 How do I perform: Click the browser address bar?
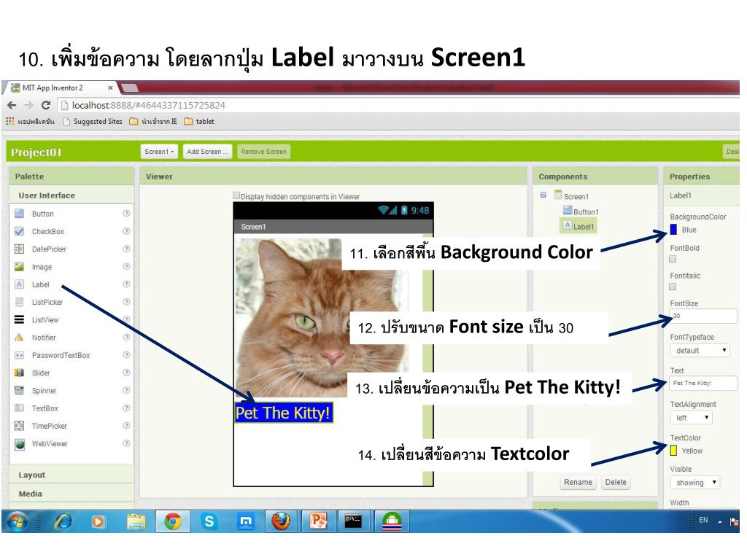(398, 105)
